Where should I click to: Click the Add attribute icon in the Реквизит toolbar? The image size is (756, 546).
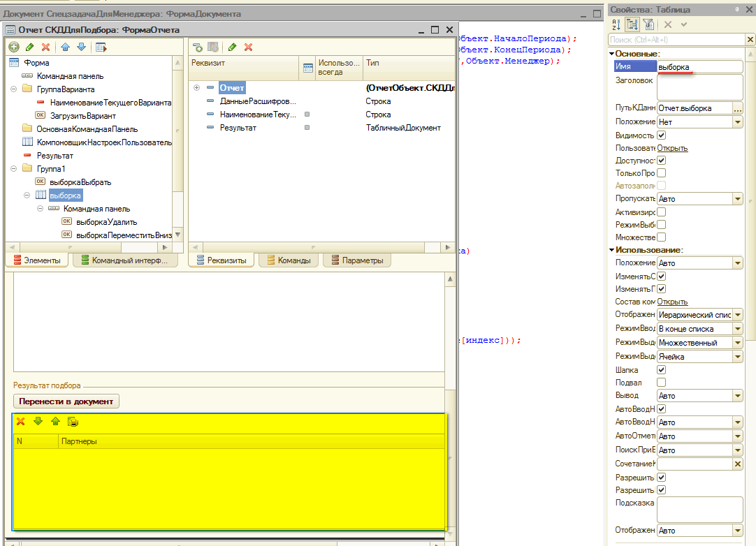point(198,47)
